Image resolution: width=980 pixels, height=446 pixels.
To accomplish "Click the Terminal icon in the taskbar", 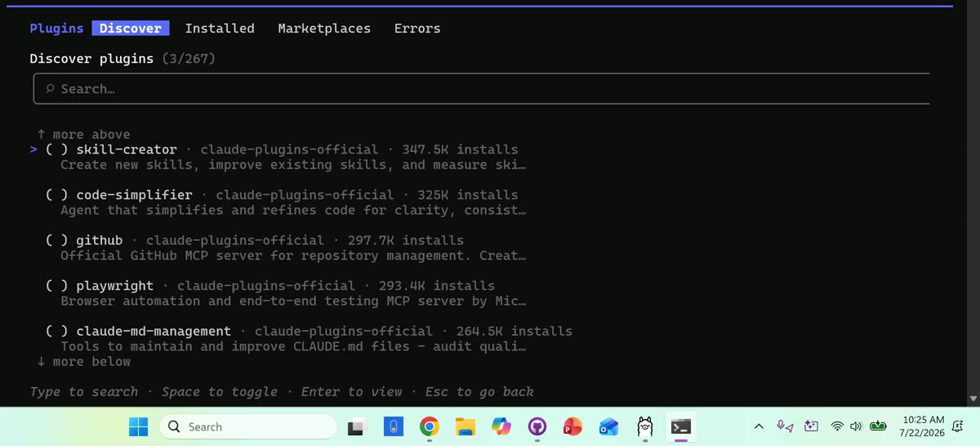I will pyautogui.click(x=680, y=426).
